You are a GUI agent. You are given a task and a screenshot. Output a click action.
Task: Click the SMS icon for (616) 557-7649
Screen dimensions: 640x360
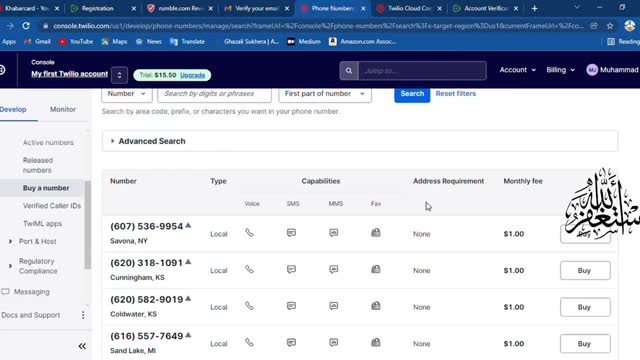click(291, 342)
